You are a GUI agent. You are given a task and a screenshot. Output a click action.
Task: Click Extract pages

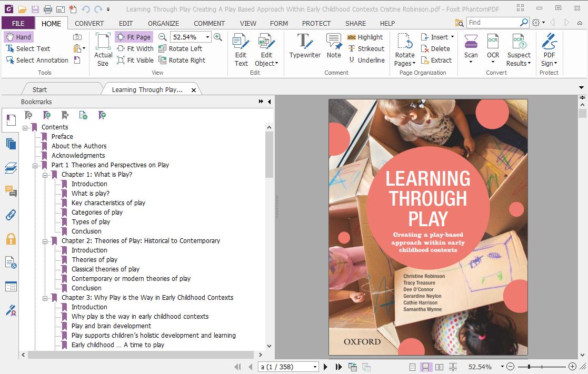pyautogui.click(x=436, y=60)
